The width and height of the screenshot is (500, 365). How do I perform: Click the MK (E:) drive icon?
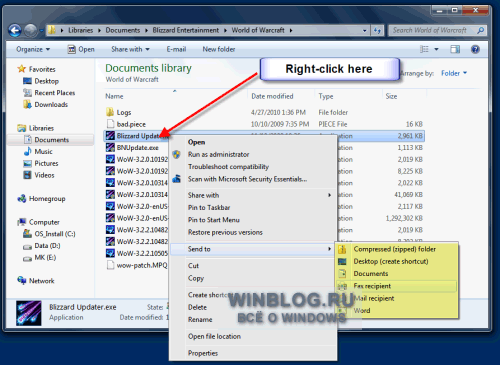click(x=27, y=258)
